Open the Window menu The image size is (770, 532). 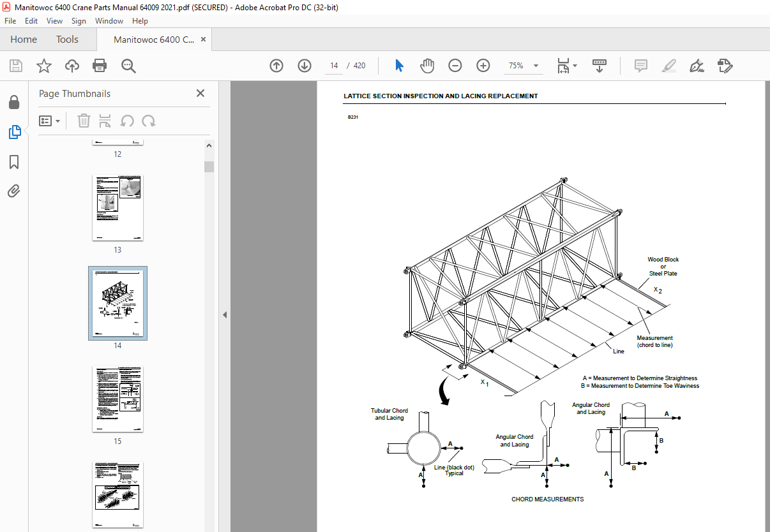pyautogui.click(x=109, y=21)
